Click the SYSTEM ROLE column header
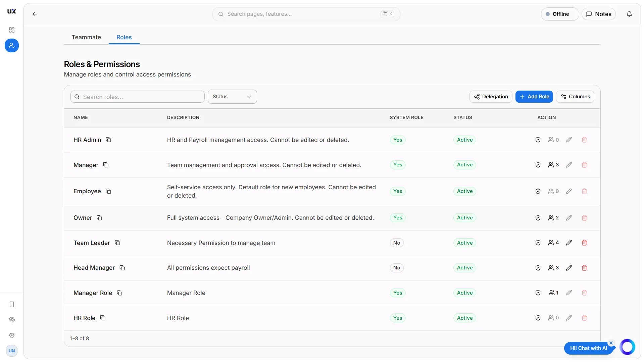Image resolution: width=644 pixels, height=362 pixels. pos(406,117)
